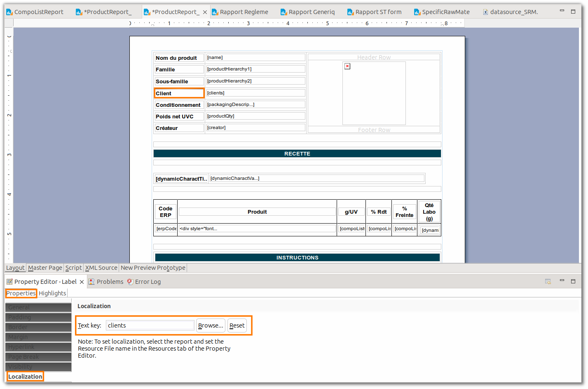Open the Problems view
The image size is (588, 389).
point(106,282)
